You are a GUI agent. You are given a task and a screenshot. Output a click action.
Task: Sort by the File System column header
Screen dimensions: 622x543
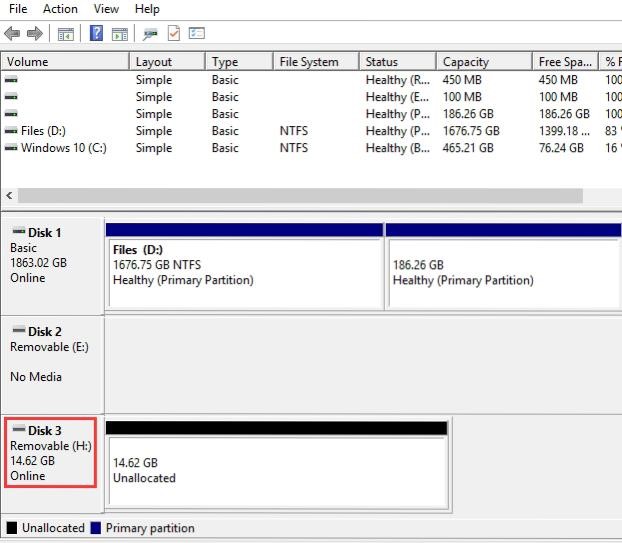[316, 62]
